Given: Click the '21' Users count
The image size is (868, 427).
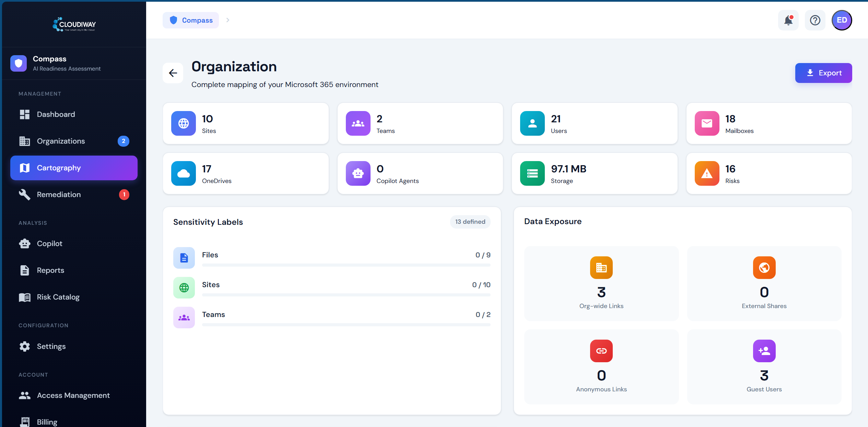Looking at the screenshot, I should [556, 119].
